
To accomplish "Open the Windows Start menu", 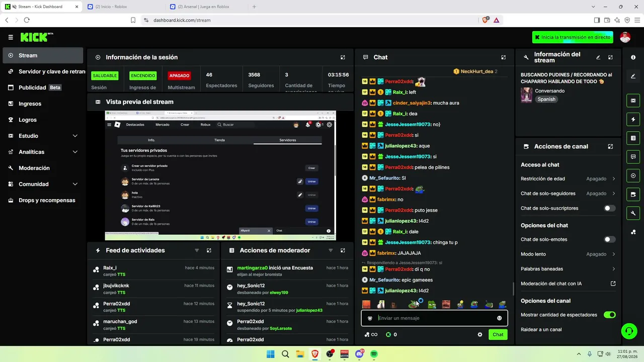I will click(270, 354).
